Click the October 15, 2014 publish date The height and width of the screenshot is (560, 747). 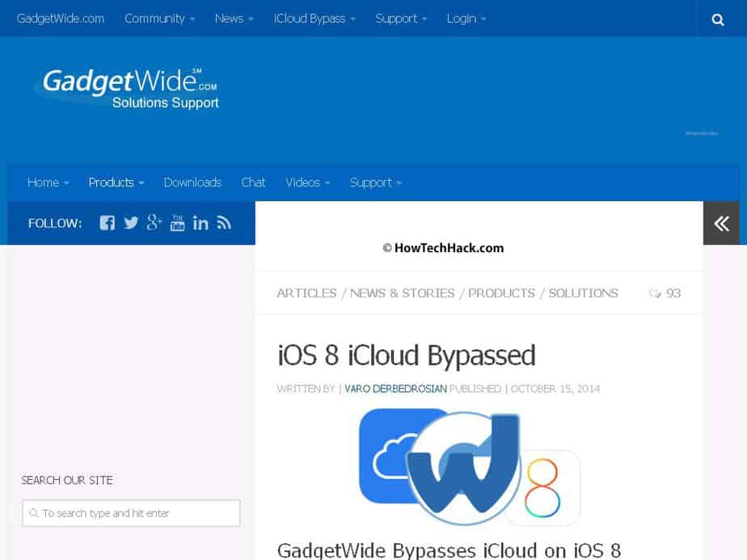click(x=555, y=389)
